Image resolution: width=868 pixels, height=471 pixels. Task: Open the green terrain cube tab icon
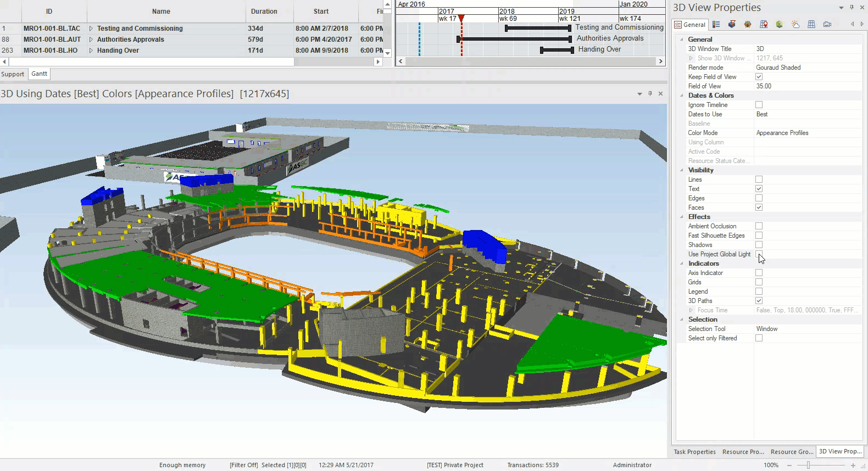(x=780, y=25)
